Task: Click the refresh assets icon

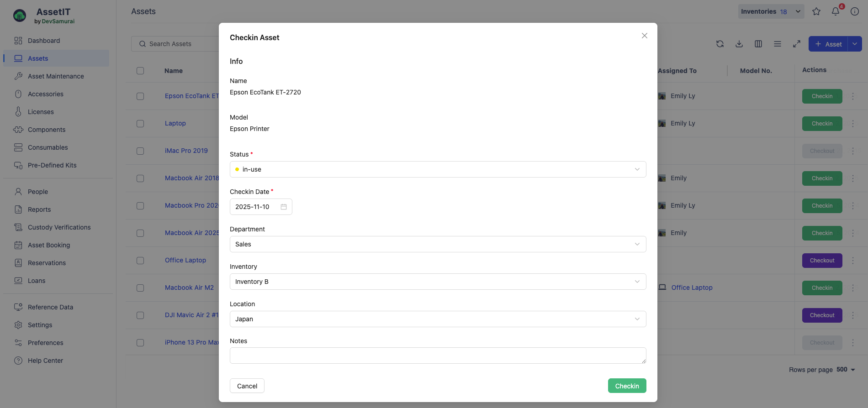Action: (720, 44)
